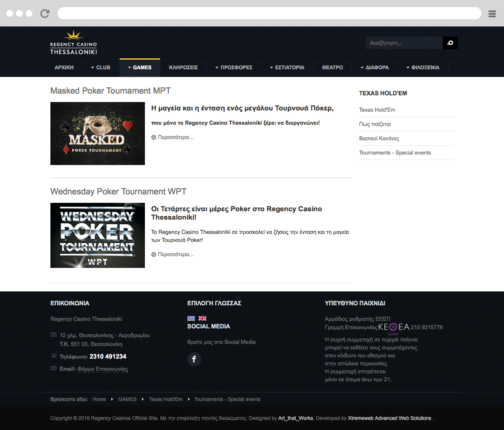Click the search magnifier button
Viewport: 504px width, 430px height.
pyautogui.click(x=450, y=43)
